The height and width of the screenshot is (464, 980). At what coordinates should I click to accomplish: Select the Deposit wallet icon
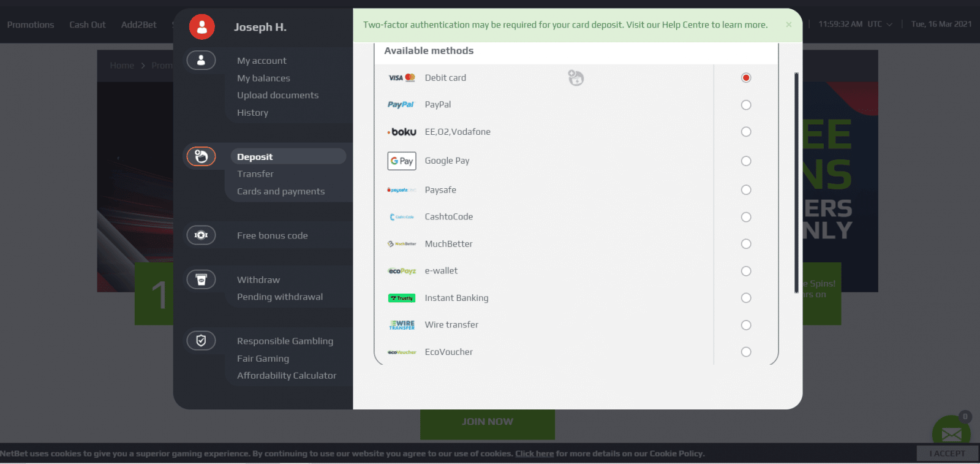click(201, 157)
